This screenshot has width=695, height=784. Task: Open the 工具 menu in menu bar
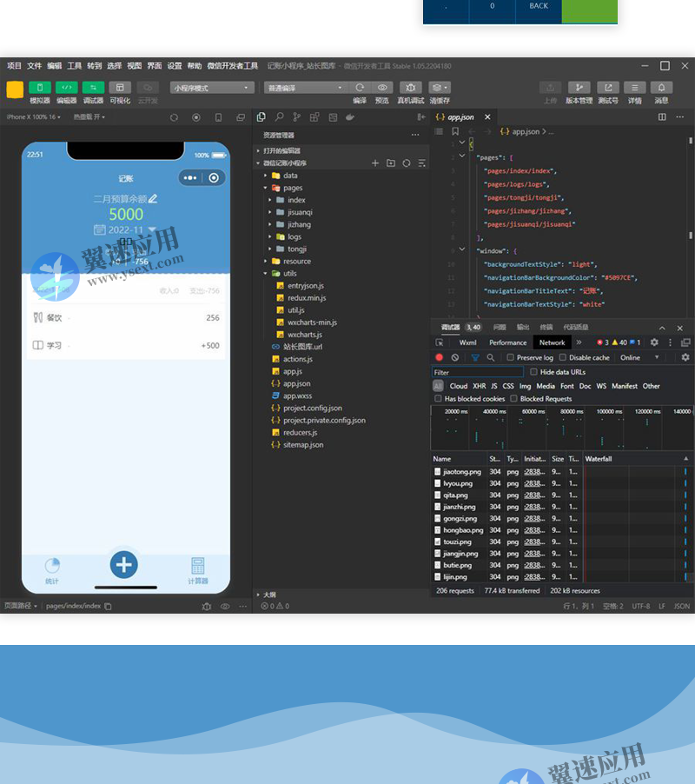click(x=75, y=66)
